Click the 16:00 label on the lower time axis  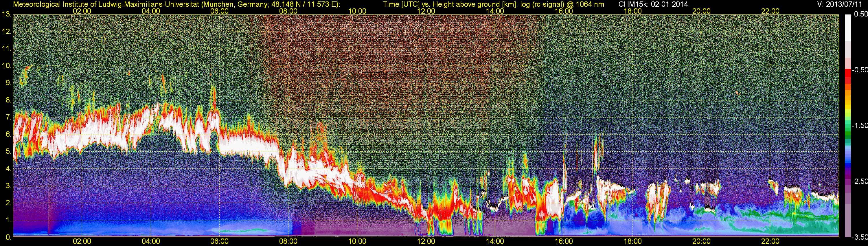(x=564, y=242)
